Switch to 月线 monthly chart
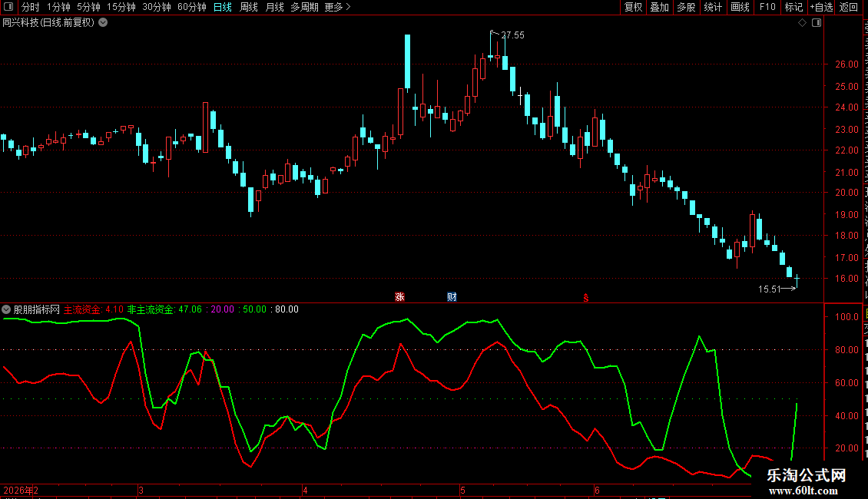Screen dimensions: 868x499 tap(274, 7)
